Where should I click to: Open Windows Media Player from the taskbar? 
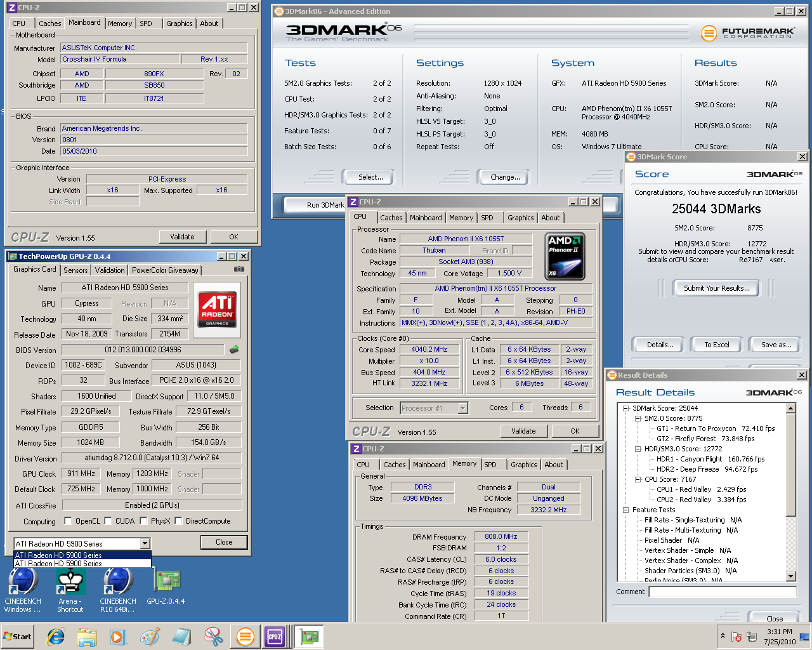coord(118,637)
